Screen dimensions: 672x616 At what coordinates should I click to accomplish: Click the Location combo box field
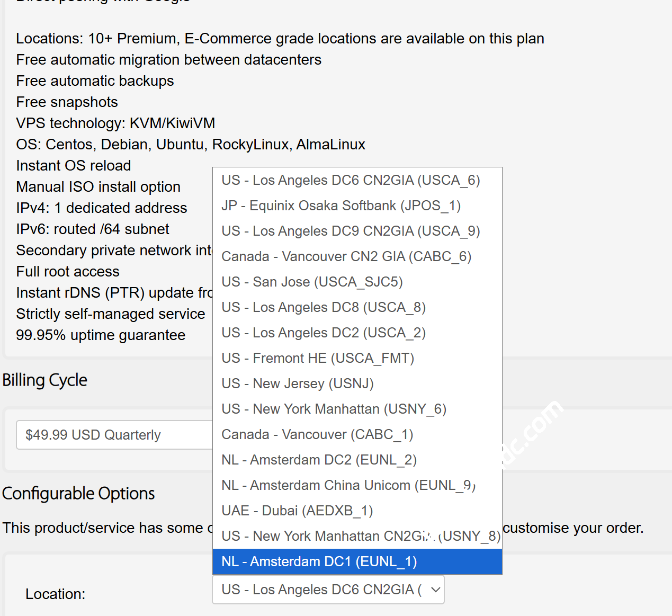coord(321,590)
